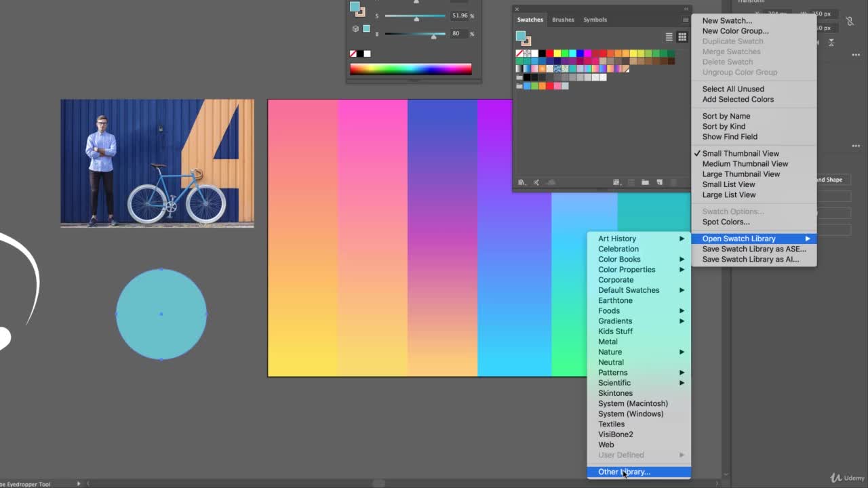Click Save Swatch Library as ASE...
This screenshot has height=488, width=868.
(754, 249)
